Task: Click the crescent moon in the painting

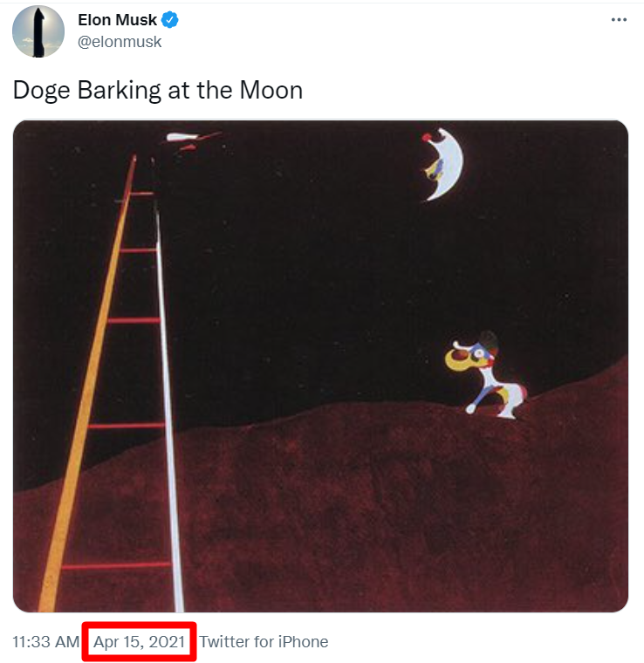Action: click(x=444, y=164)
